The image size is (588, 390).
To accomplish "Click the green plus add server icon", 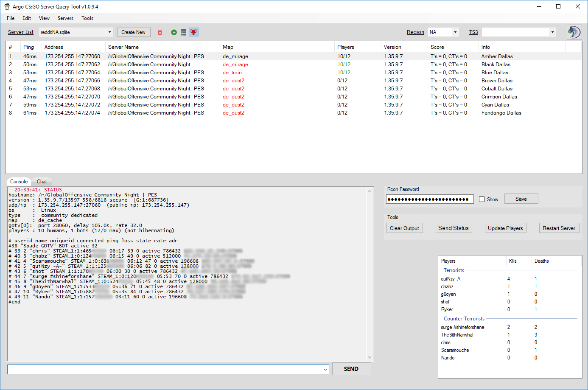I will tap(174, 32).
